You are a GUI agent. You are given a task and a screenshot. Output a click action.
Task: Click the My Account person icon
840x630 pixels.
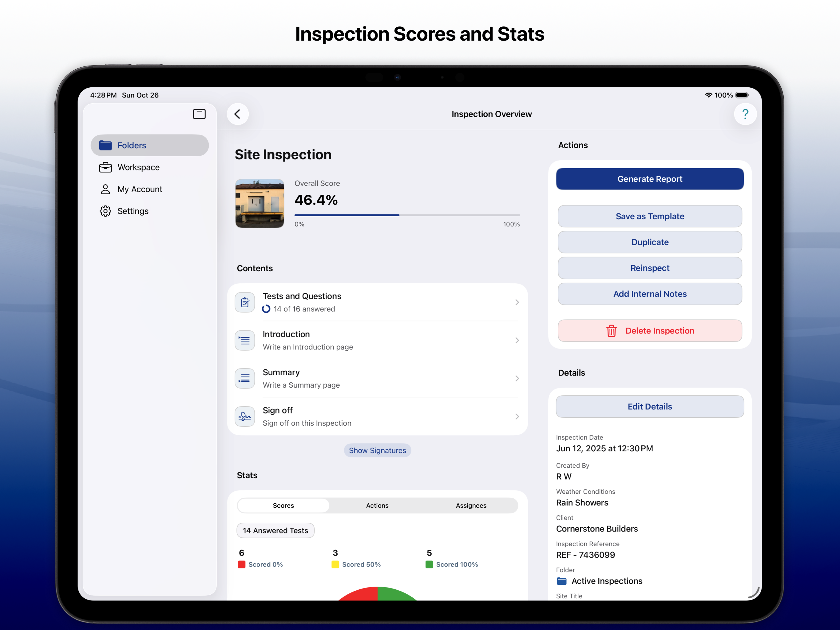pos(105,189)
